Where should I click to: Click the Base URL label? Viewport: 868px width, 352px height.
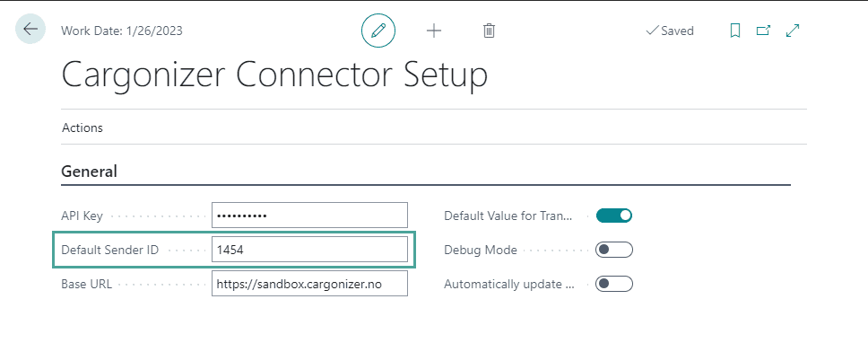click(x=87, y=285)
